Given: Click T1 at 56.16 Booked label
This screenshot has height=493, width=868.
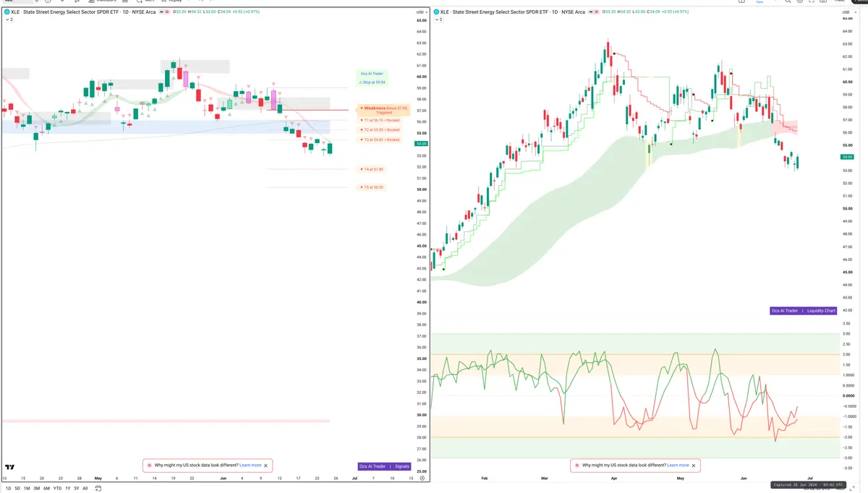Looking at the screenshot, I should click(380, 120).
